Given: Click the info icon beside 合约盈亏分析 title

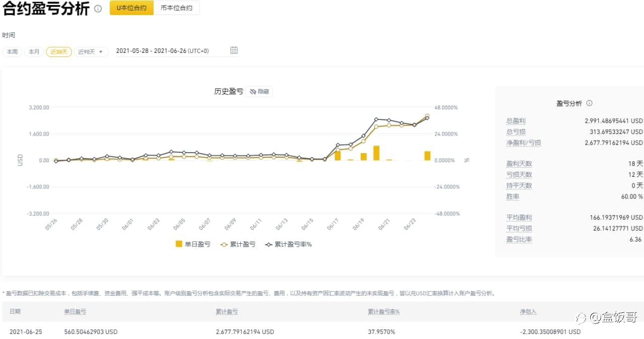Looking at the screenshot, I should tap(98, 9).
